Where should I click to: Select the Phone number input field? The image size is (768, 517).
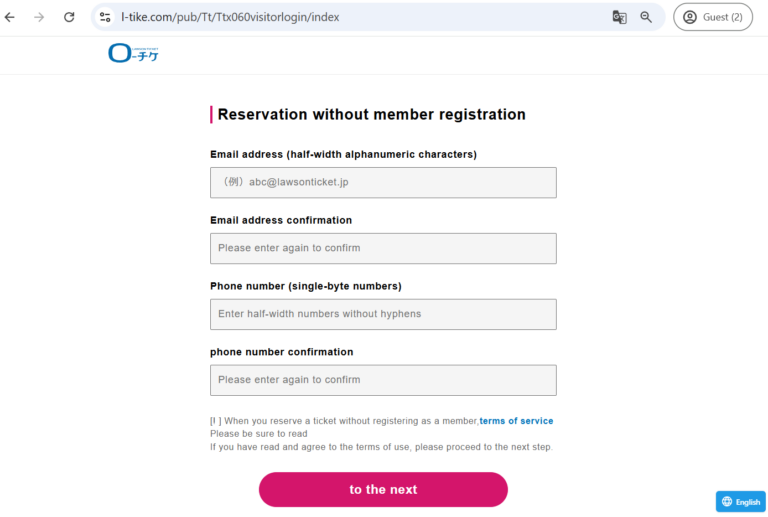[383, 314]
